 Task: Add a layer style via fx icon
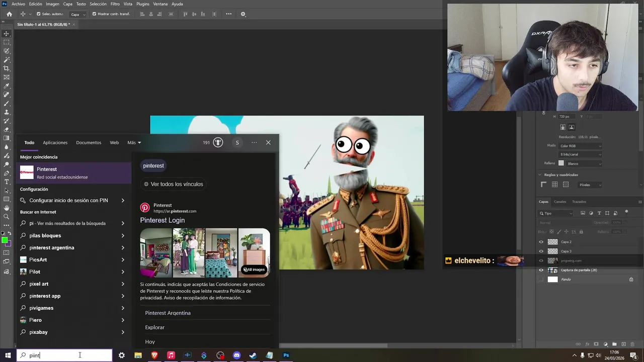(x=587, y=344)
